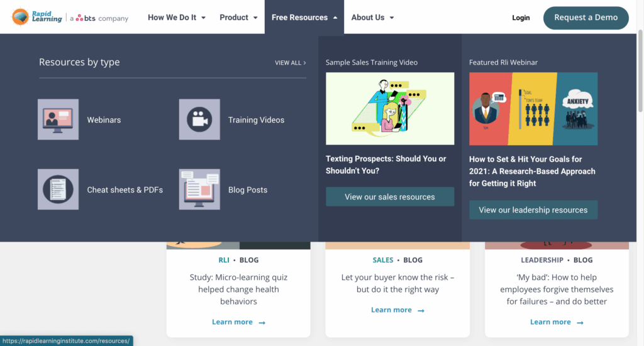Open the Training Videos menu entry

[256, 120]
